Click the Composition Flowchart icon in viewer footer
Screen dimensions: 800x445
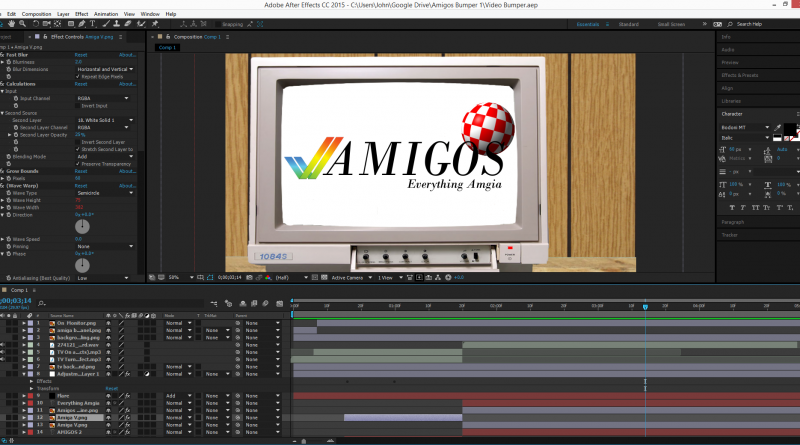(x=438, y=278)
